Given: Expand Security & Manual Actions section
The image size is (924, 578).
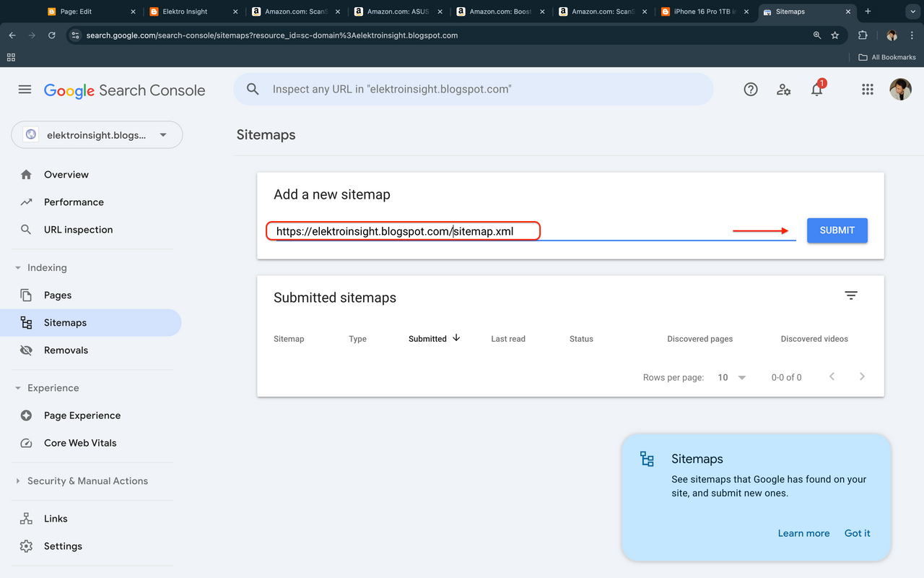Looking at the screenshot, I should [x=18, y=481].
